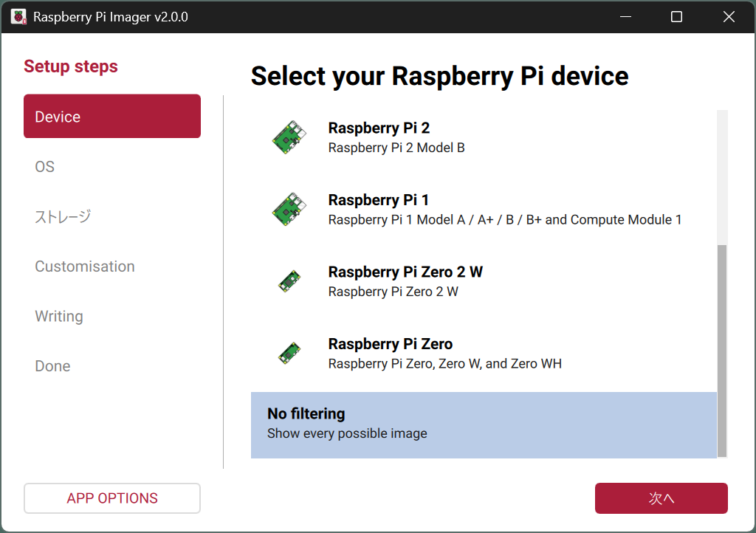Switch to the ストレージ step
The width and height of the screenshot is (756, 533).
63,216
